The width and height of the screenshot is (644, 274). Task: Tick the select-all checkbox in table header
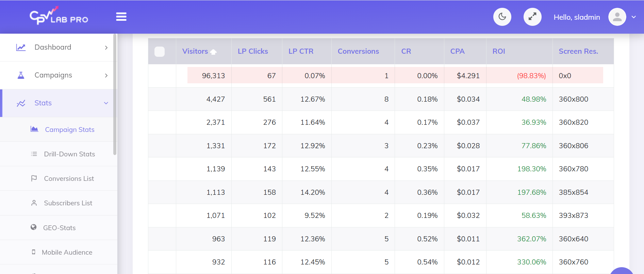pyautogui.click(x=160, y=51)
